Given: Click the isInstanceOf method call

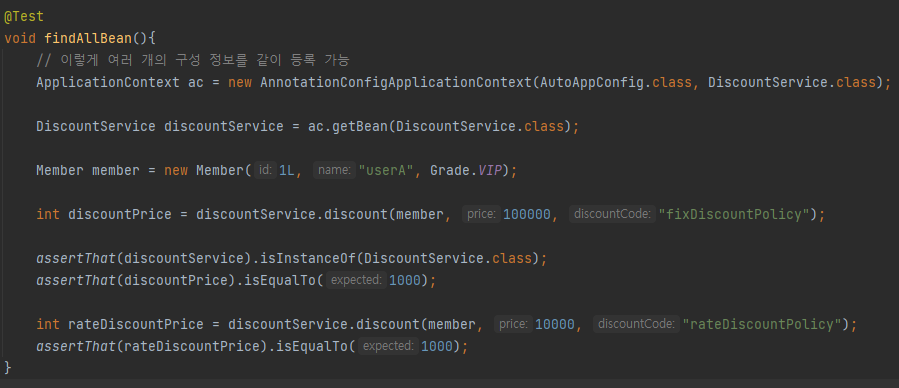Looking at the screenshot, I should (308, 258).
